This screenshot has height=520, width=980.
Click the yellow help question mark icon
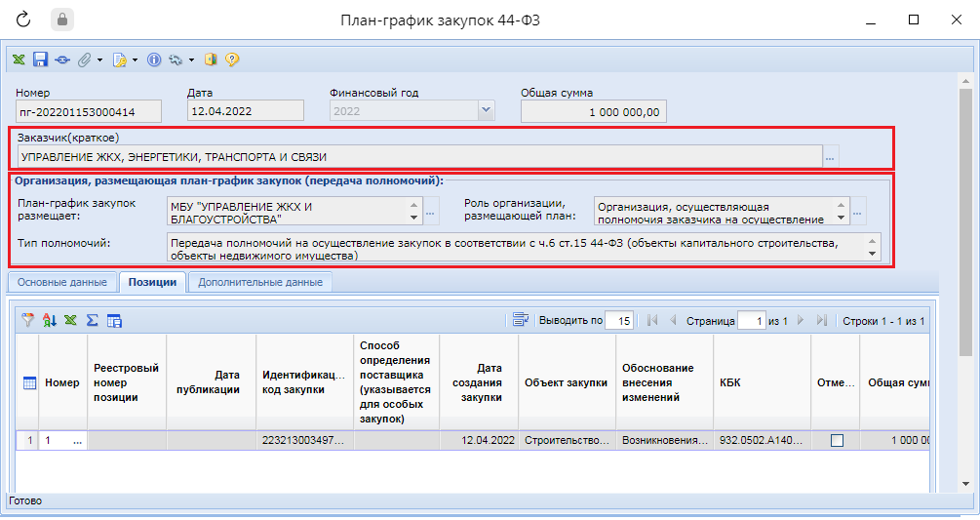pos(232,60)
